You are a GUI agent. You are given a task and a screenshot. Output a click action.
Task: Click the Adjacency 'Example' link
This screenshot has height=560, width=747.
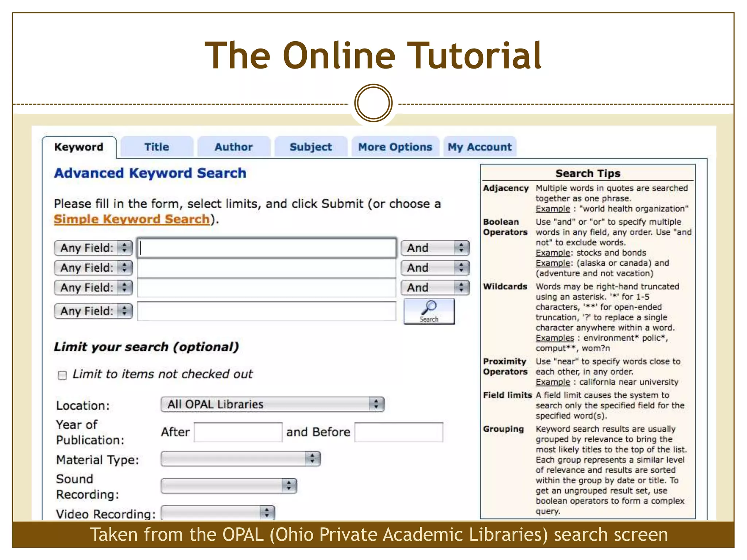tap(553, 209)
